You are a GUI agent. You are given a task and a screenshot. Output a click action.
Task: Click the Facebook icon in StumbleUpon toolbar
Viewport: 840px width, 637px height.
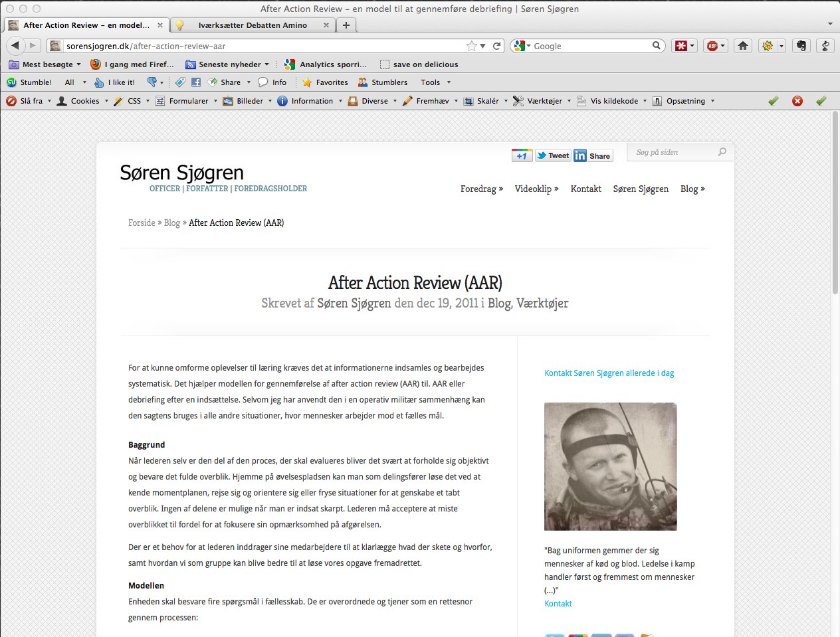[196, 82]
